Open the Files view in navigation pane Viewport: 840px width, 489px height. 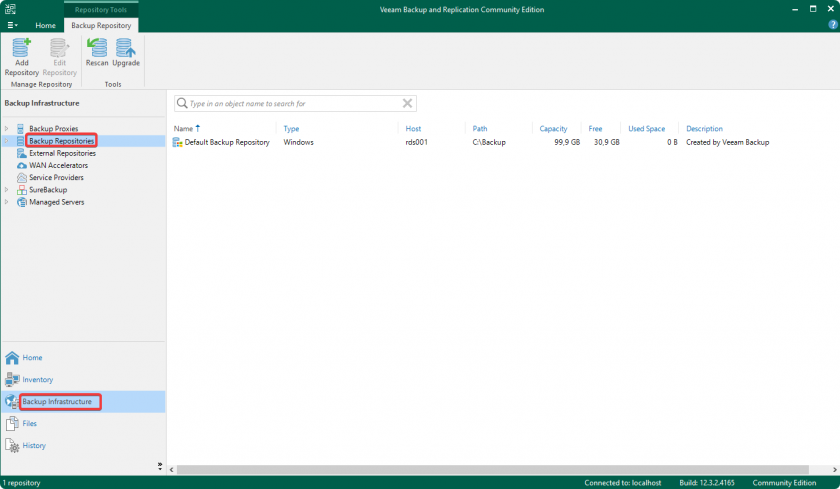[x=29, y=424]
